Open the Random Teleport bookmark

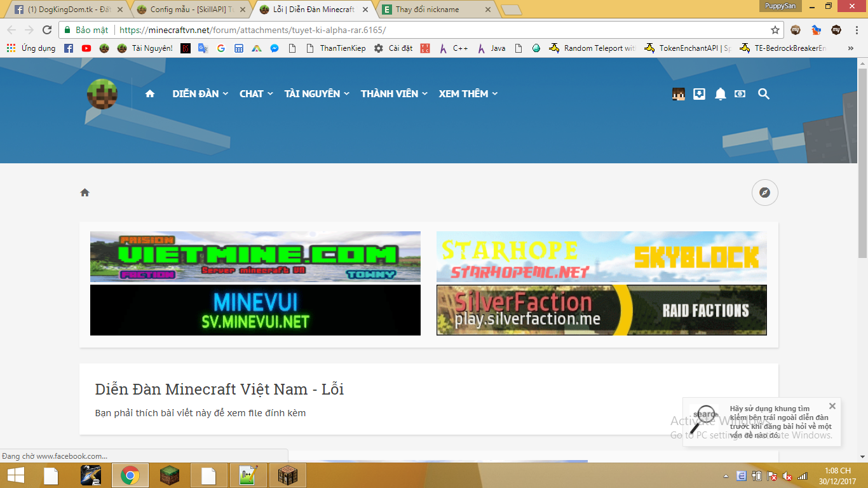(592, 48)
